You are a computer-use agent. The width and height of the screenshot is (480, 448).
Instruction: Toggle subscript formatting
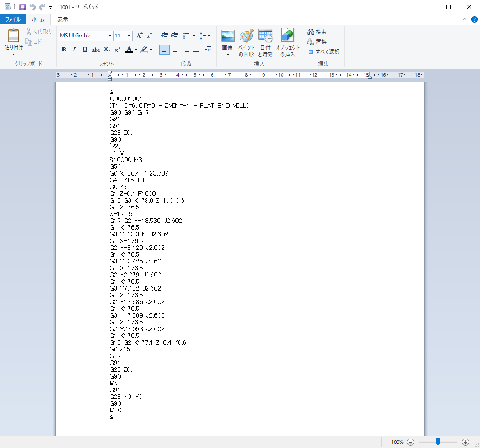click(x=106, y=50)
